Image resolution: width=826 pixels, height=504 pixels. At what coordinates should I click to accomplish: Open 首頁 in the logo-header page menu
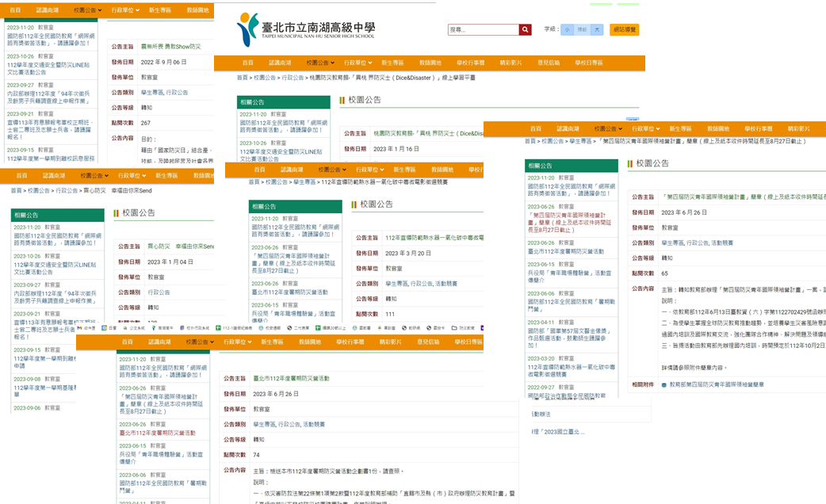click(247, 63)
